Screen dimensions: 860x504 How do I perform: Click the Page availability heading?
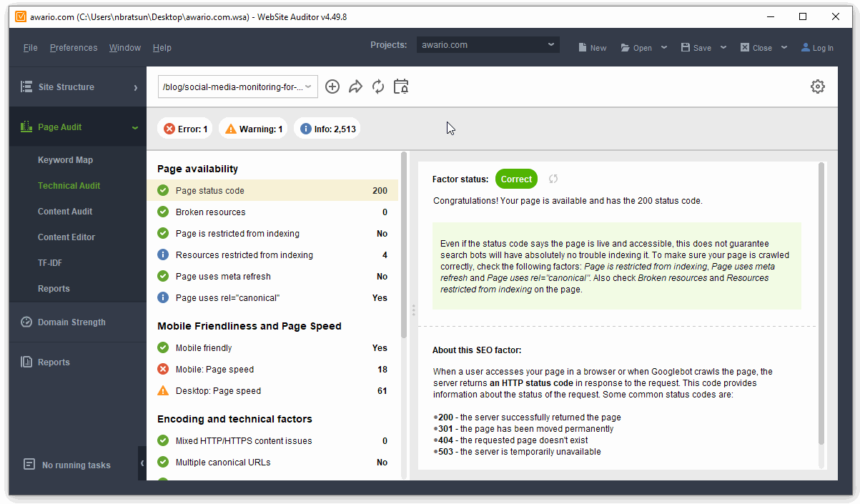click(197, 169)
